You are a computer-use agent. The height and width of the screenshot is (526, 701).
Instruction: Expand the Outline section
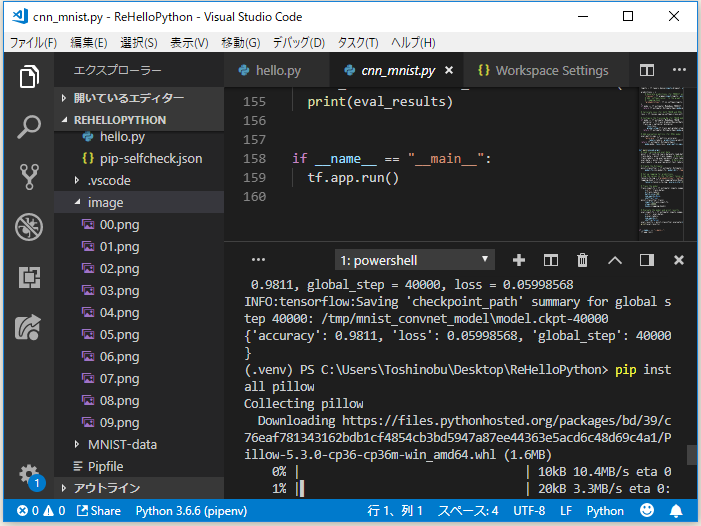coord(139,488)
